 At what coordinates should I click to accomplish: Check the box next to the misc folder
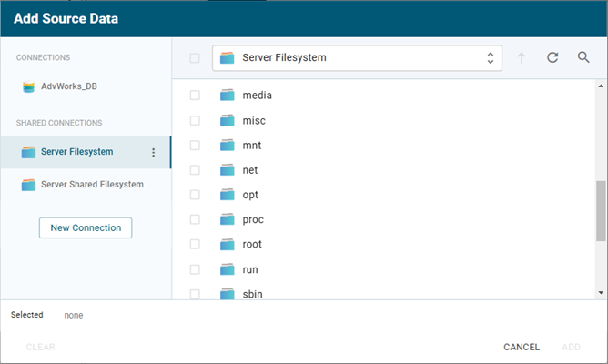(194, 120)
